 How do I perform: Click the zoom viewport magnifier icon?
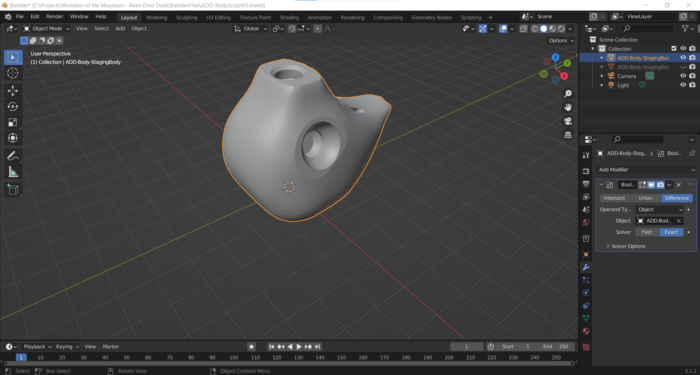pos(568,94)
